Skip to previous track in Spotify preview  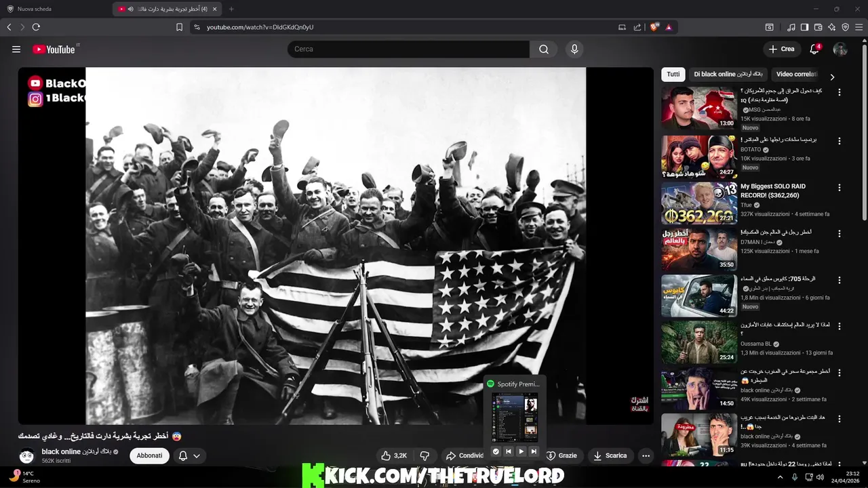click(509, 451)
